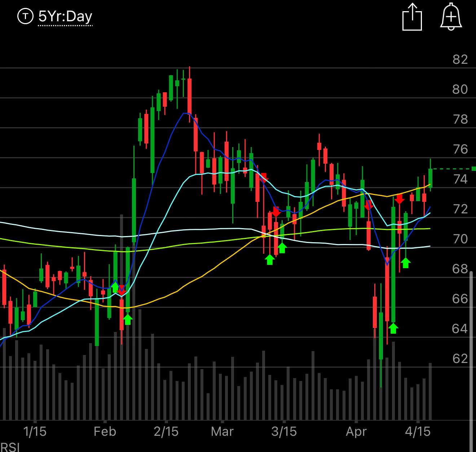Image resolution: width=476 pixels, height=452 pixels.
Task: Open the 5Yr:Day timeframe selector
Action: pos(65,17)
